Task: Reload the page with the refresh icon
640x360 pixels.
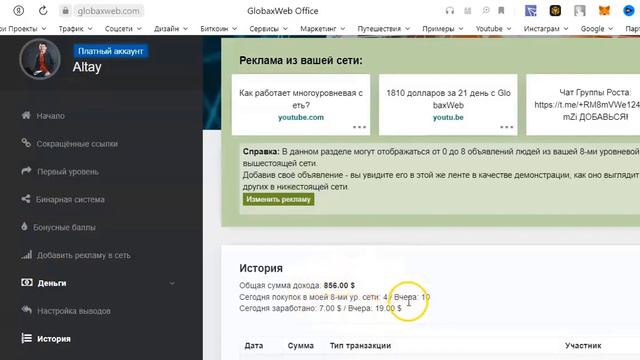Action: 43,11
